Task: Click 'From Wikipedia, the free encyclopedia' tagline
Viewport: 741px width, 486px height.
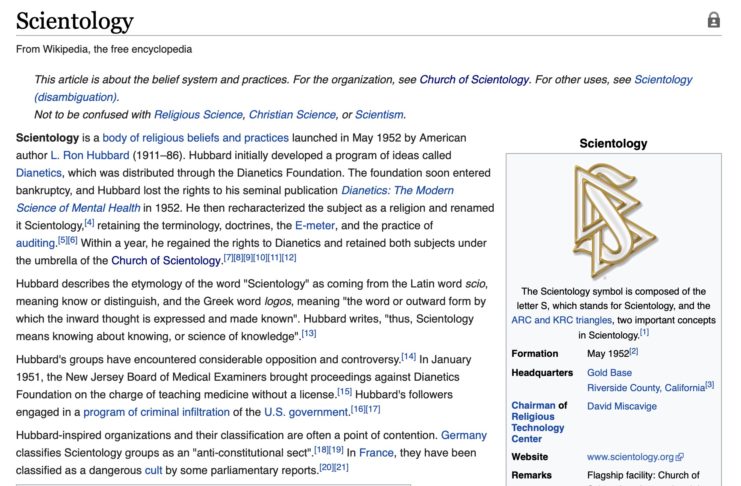Action: tap(104, 49)
